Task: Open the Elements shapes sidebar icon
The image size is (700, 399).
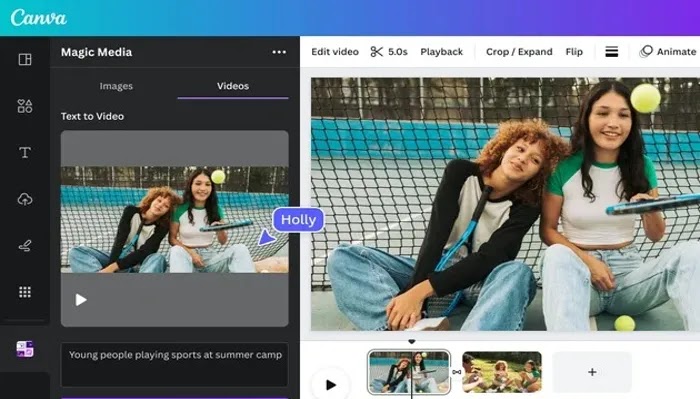Action: 25,106
